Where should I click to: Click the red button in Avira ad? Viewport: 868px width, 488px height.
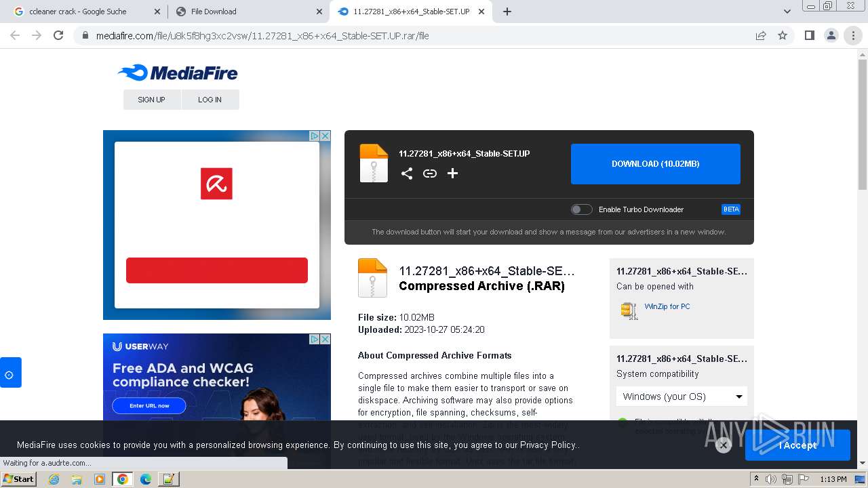coord(217,270)
